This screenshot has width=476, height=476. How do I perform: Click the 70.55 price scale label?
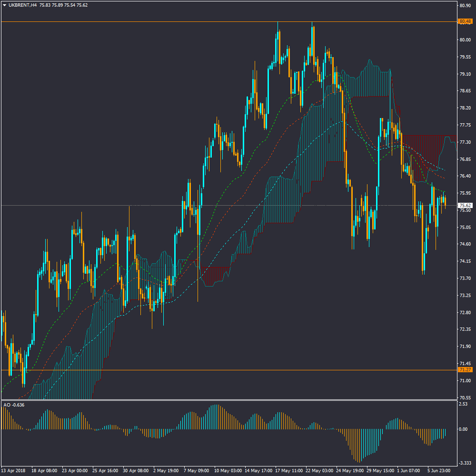tap(464, 397)
